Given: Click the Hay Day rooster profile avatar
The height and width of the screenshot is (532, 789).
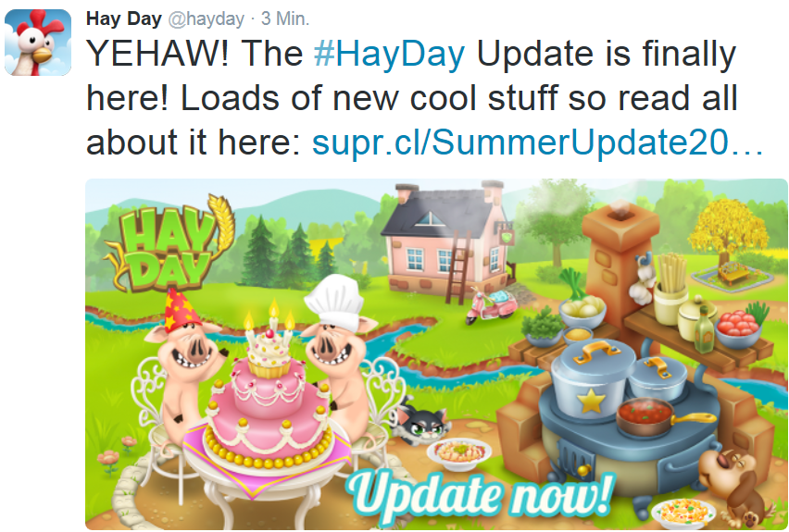Looking at the screenshot, I should coord(38,43).
